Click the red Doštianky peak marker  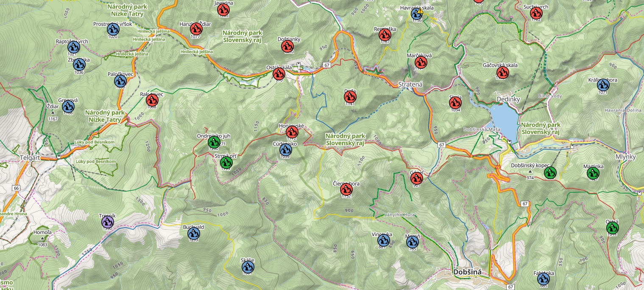288,46
